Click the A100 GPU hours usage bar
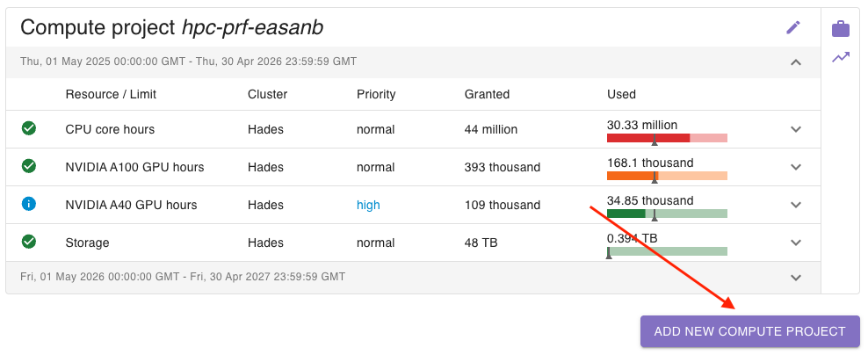The height and width of the screenshot is (355, 868). pos(667,176)
